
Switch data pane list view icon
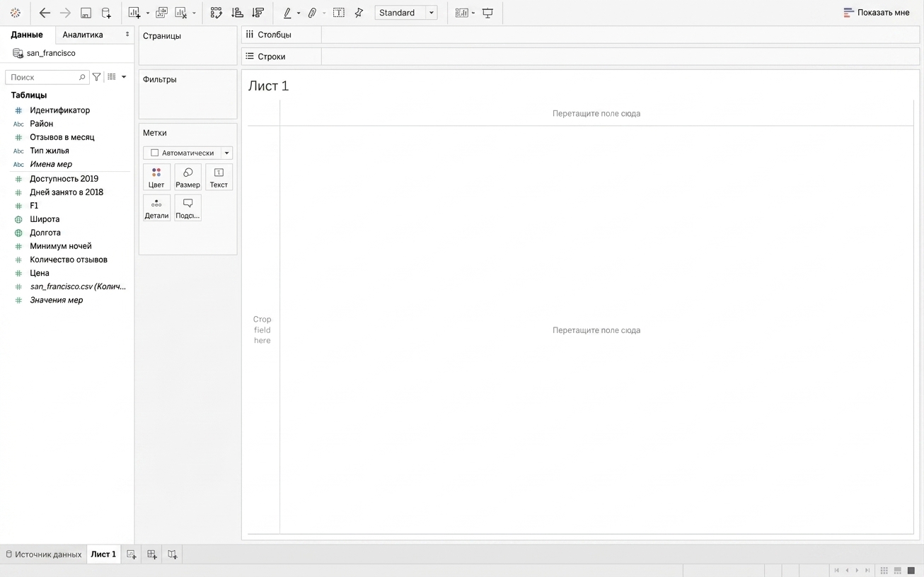pos(112,77)
